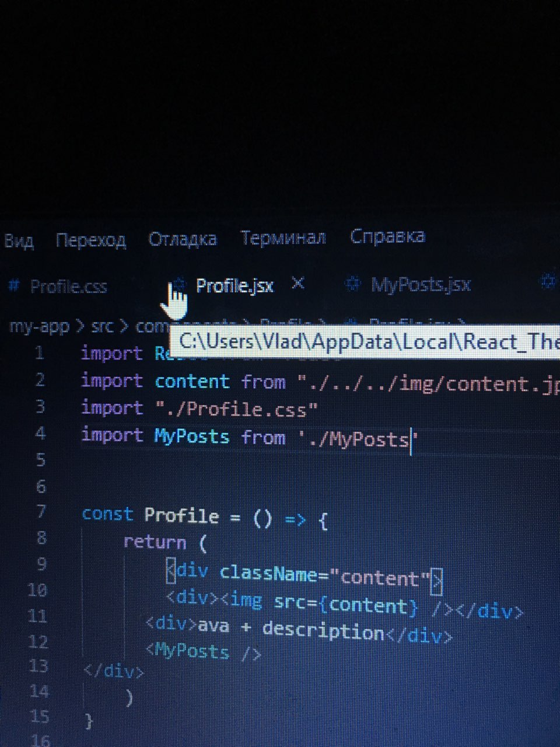The image size is (560, 747).
Task: Click line number 7 in gutter
Action: 41,512
